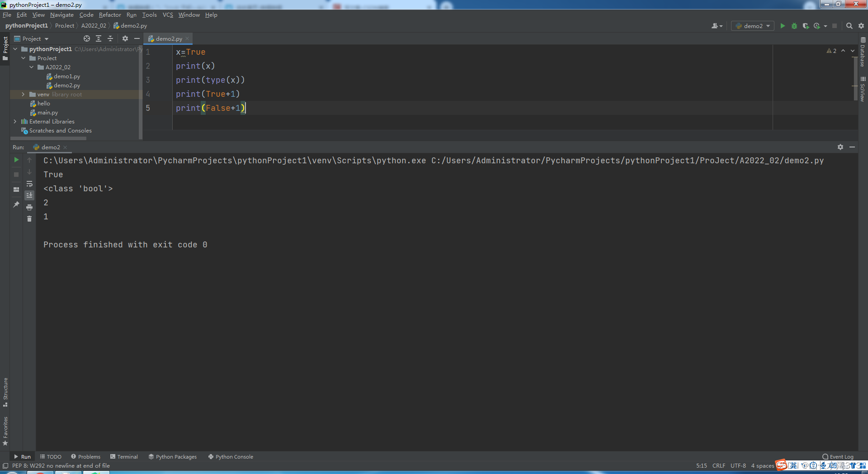This screenshot has width=868, height=474.
Task: Open the VCS menu
Action: (x=168, y=14)
